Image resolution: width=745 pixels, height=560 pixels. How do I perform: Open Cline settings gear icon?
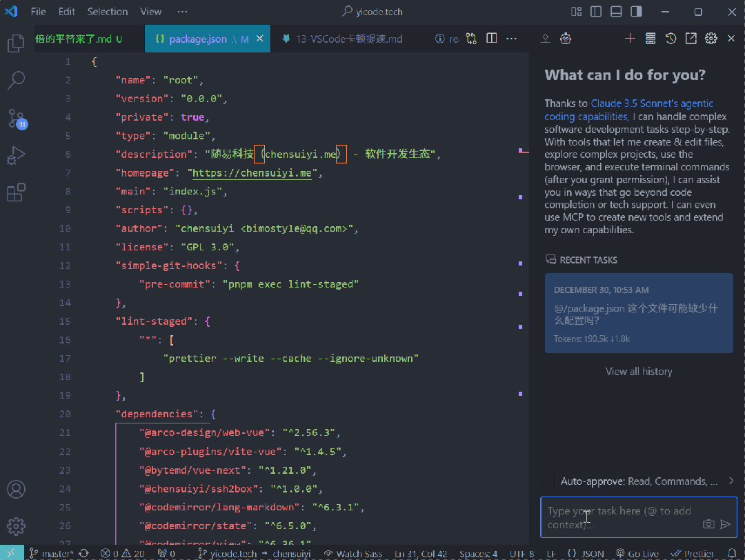tap(711, 39)
